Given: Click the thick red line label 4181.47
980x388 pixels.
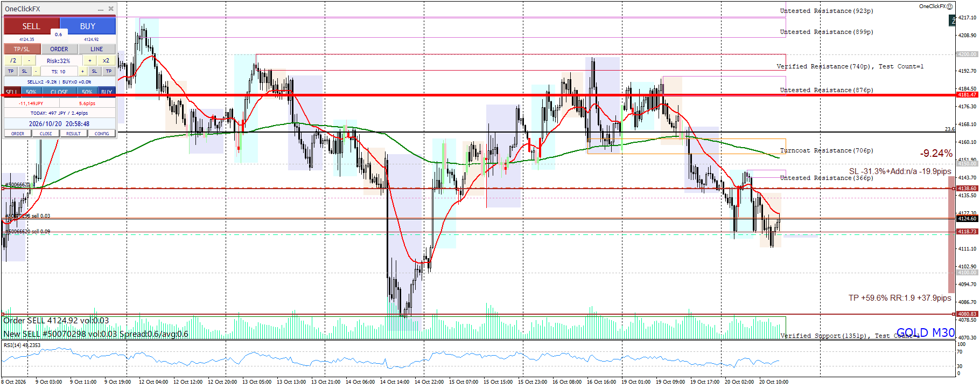Looking at the screenshot, I should pos(967,95).
